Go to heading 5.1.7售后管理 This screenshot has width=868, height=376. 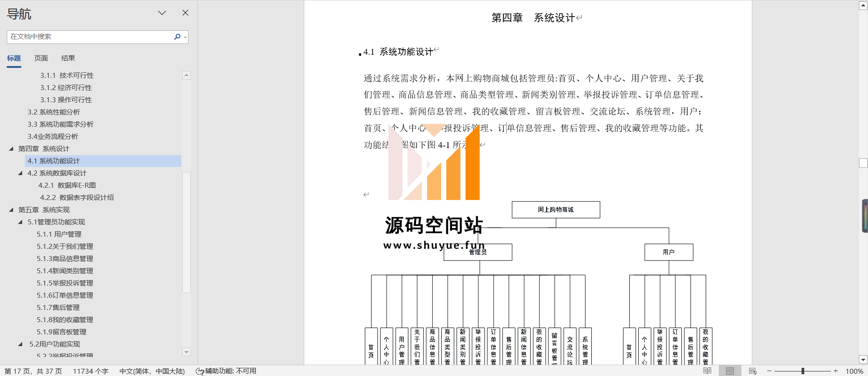click(x=58, y=307)
